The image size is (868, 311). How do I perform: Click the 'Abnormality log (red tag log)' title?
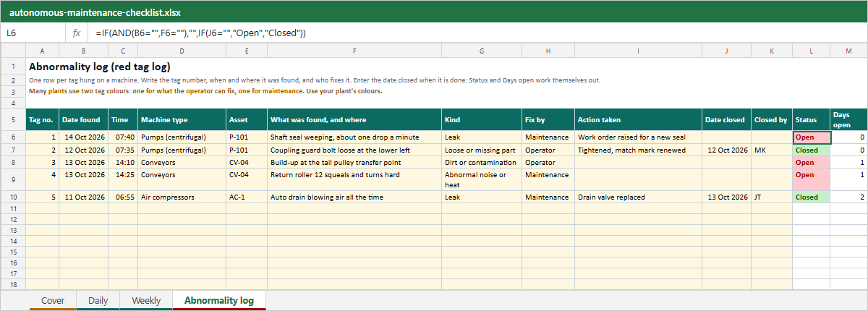coord(100,67)
